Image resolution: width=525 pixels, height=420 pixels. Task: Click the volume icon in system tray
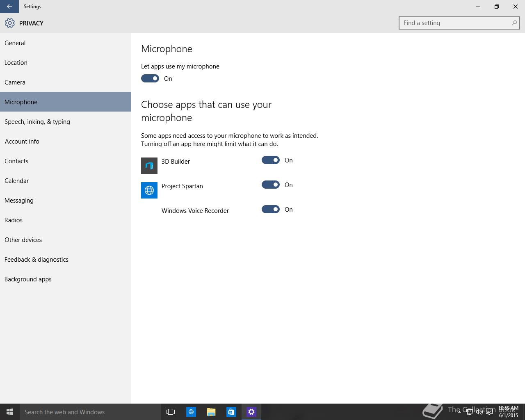479,412
